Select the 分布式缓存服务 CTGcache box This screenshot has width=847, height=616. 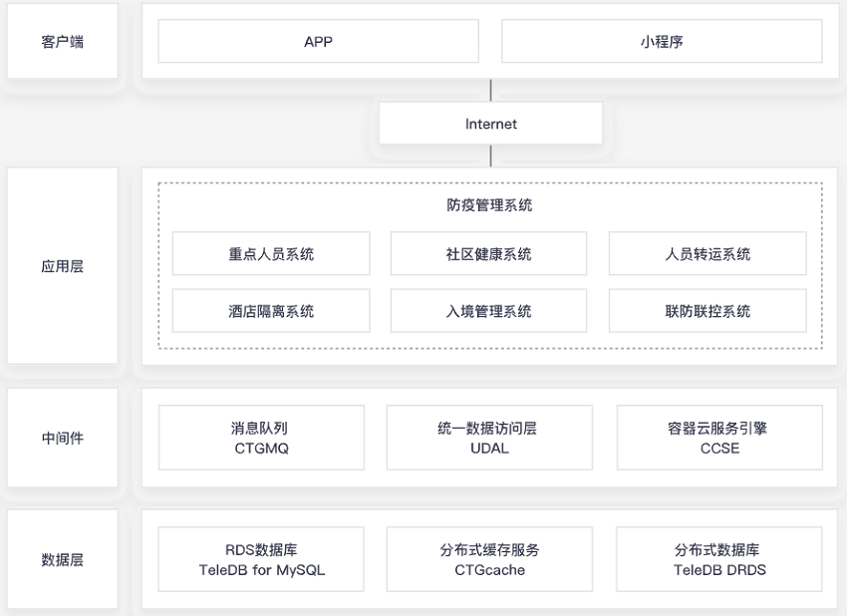coord(489,559)
